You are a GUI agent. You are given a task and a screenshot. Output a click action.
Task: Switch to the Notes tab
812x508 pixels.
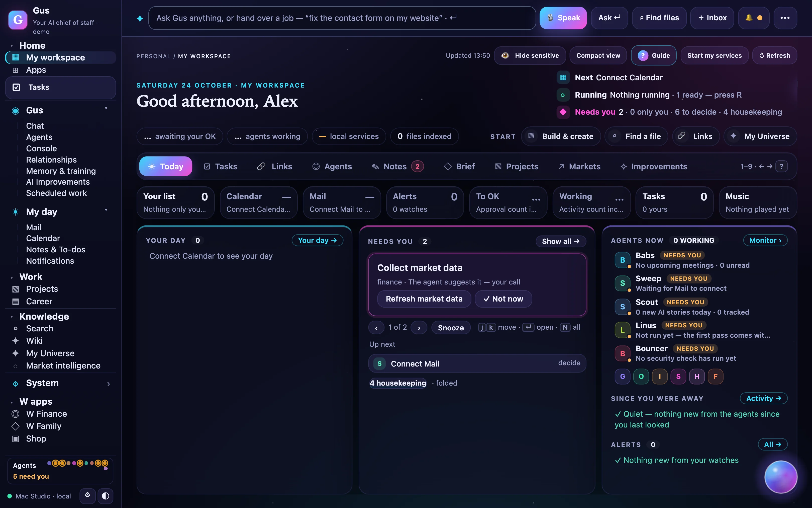[x=398, y=166]
